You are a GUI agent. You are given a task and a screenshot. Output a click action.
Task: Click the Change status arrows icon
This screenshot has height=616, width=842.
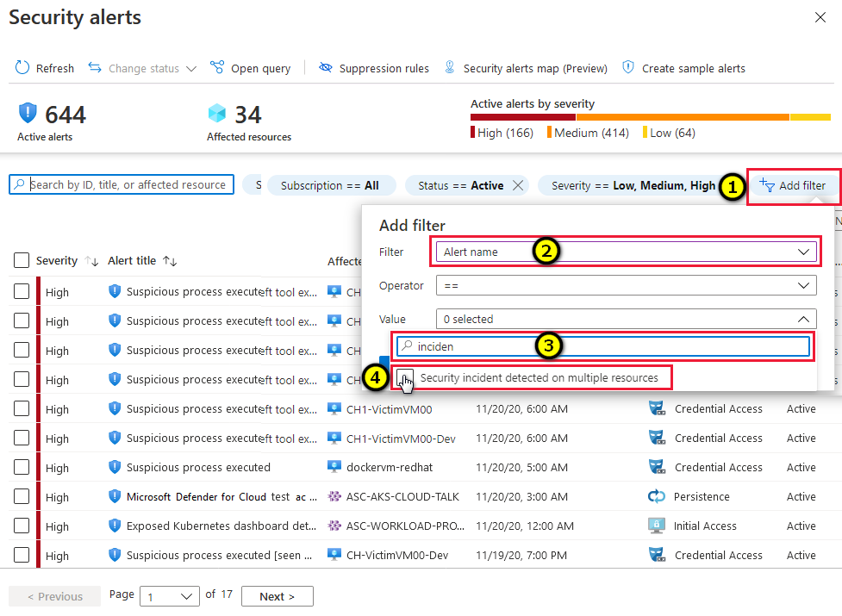(95, 67)
